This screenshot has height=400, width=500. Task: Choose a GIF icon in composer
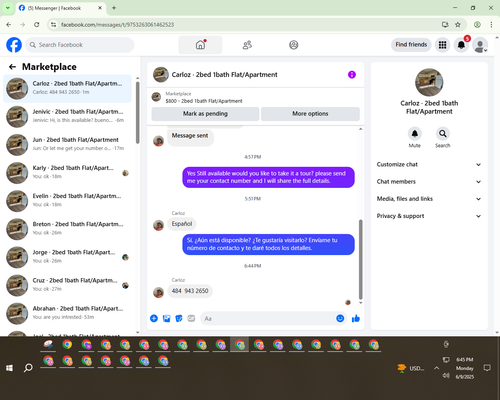(x=191, y=318)
